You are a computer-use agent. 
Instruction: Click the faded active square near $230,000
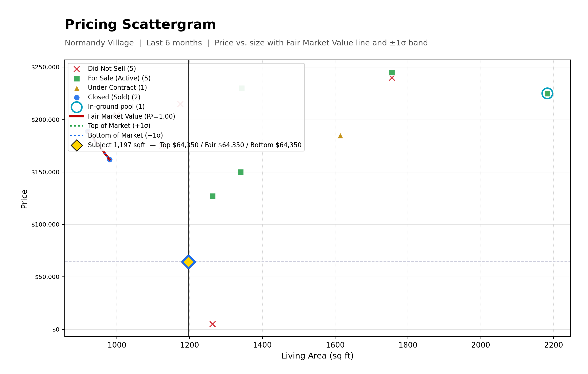pos(242,88)
